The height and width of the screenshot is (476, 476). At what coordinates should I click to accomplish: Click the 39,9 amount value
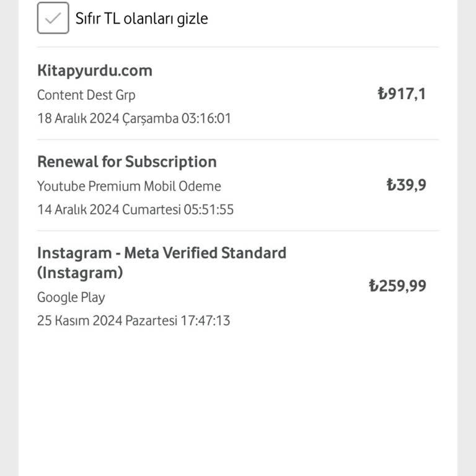[x=412, y=185]
